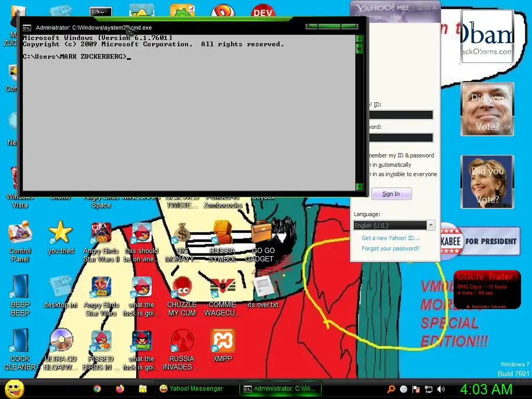Switch to Administrator cmd taskbar button

[x=280, y=389]
